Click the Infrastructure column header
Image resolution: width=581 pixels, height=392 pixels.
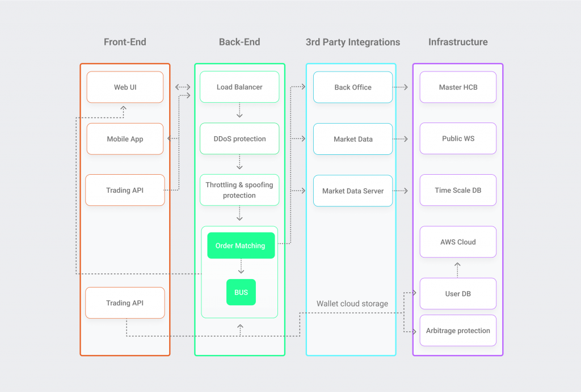pos(458,42)
